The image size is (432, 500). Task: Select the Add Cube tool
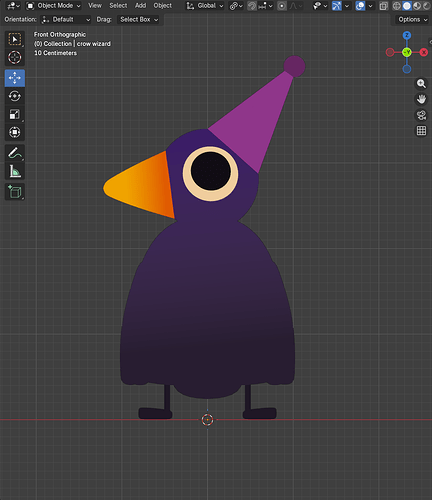[x=15, y=192]
